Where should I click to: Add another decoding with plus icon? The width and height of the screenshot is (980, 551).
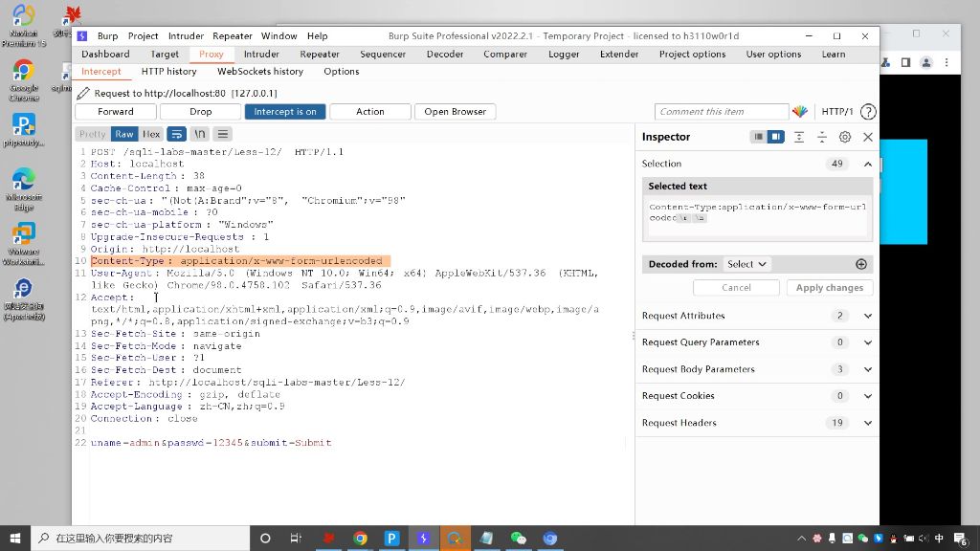point(861,264)
